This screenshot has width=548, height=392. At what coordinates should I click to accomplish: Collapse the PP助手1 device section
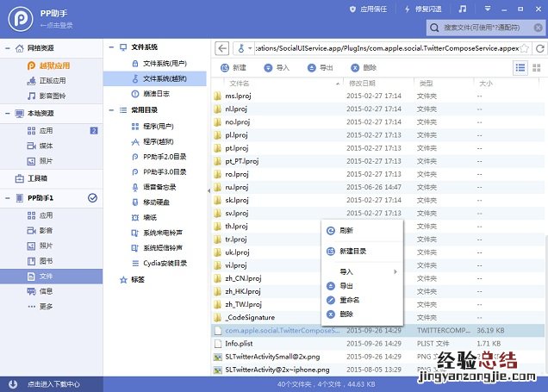click(8, 198)
